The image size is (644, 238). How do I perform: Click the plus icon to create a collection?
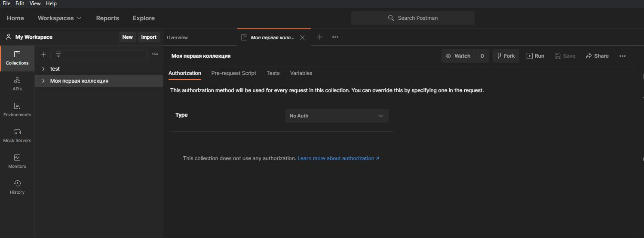[43, 54]
